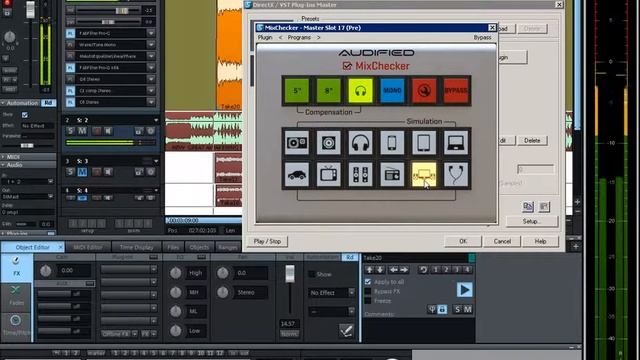Expand track 2 name dropdown arrow
640x360 pixels.
156,120
